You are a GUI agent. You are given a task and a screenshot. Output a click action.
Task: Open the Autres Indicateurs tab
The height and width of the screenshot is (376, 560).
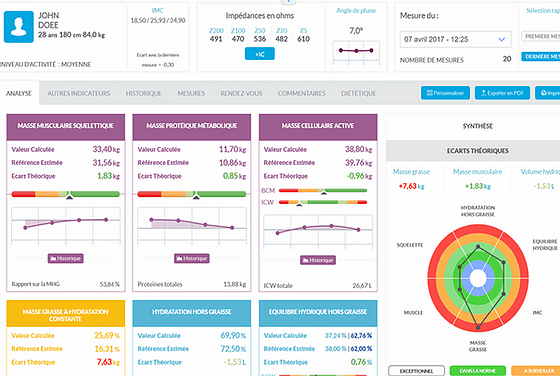tap(79, 93)
